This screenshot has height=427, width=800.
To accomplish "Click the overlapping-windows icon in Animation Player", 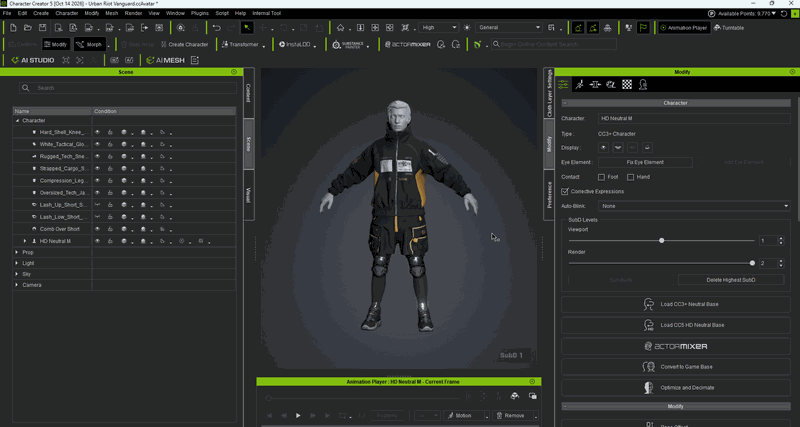I will click(532, 396).
